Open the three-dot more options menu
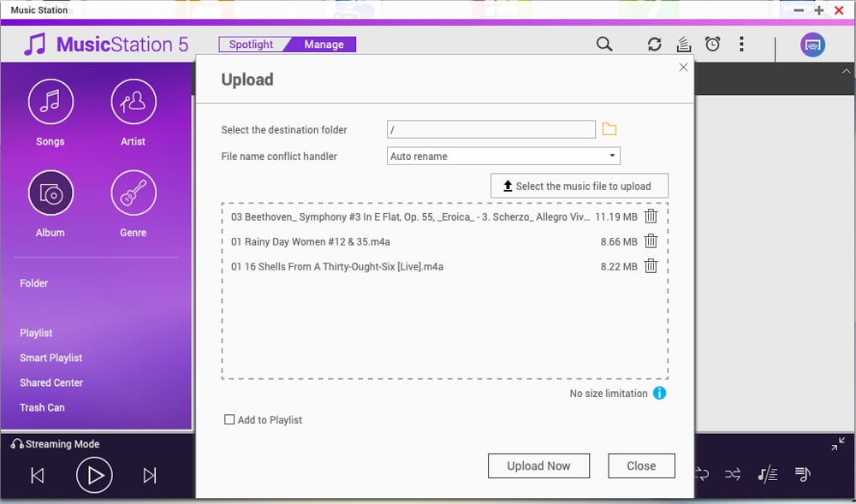The height and width of the screenshot is (504, 856). [740, 44]
